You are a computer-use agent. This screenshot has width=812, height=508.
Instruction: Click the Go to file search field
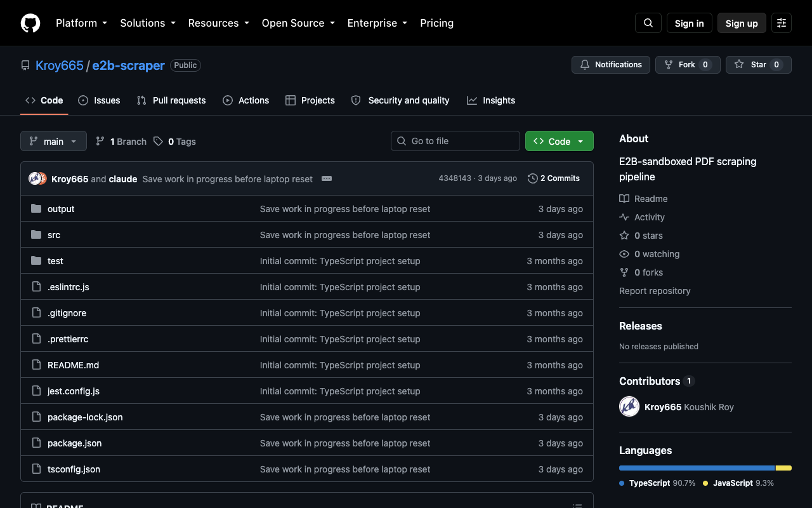click(455, 141)
